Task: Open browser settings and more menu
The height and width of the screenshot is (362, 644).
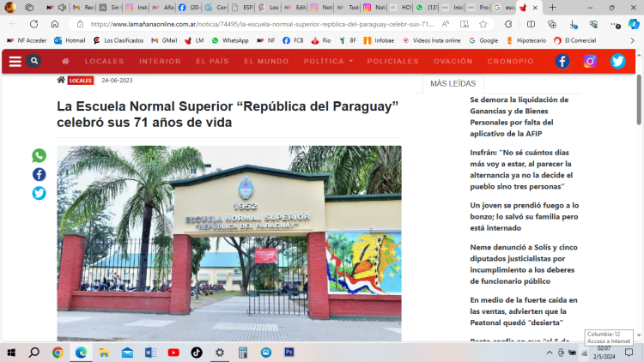Action: click(615, 25)
